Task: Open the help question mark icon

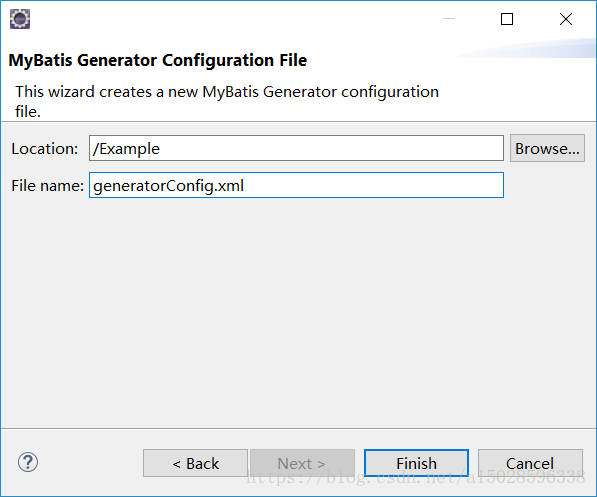Action: (x=28, y=462)
